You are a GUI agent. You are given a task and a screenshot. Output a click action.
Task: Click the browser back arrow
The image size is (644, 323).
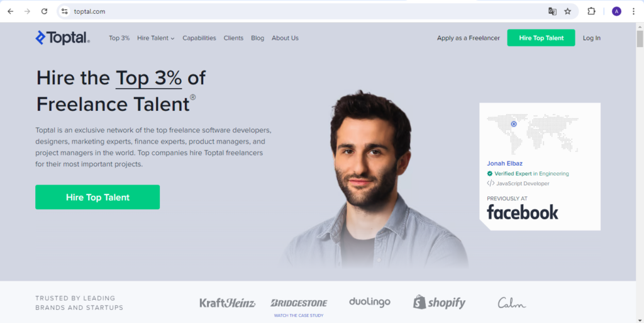pos(11,11)
